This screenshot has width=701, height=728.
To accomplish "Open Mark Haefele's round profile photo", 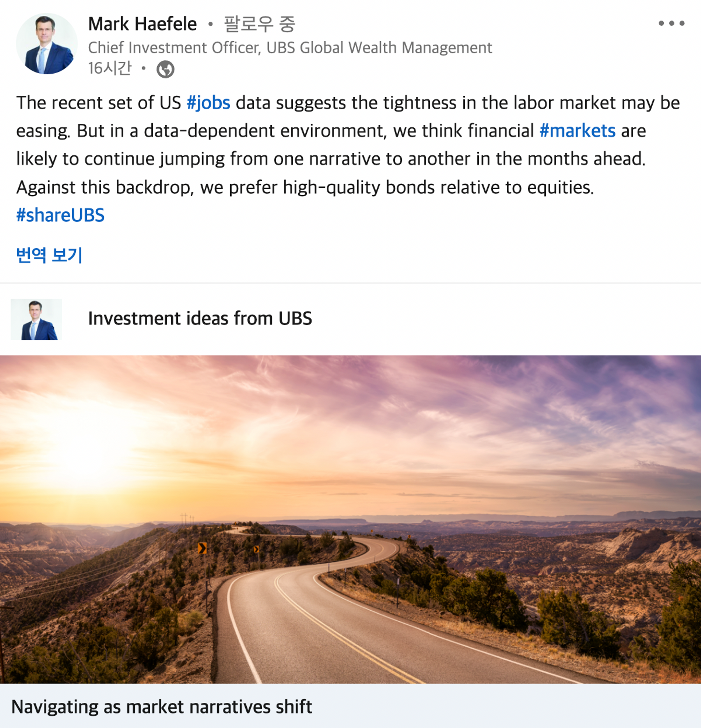I will coord(46,44).
